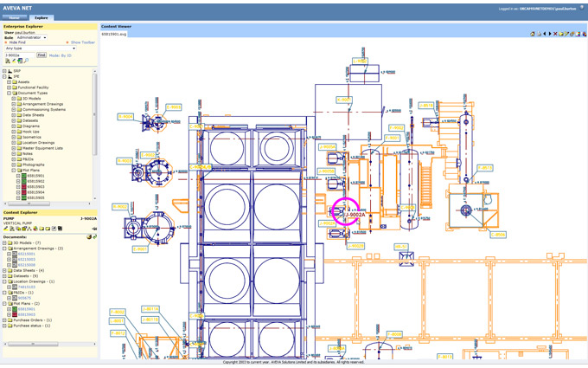Click the Enterprise Explorer vertical scrollbar
Image resolution: width=588 pixels, height=368 pixels.
click(x=95, y=114)
